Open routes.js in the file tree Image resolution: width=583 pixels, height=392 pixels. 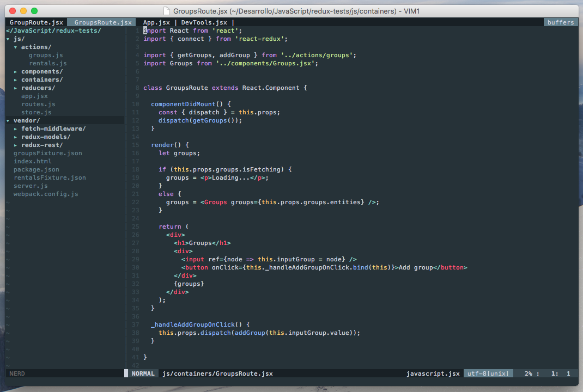(x=38, y=105)
